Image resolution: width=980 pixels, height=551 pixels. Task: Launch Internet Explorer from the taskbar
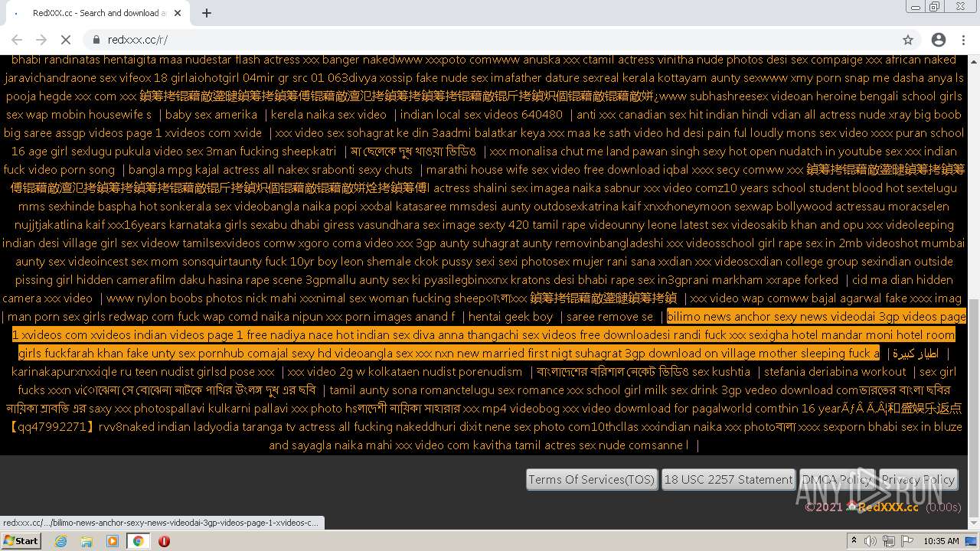tap(61, 541)
